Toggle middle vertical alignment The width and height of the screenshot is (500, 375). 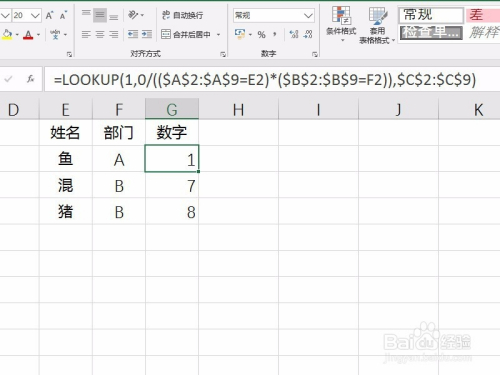click(100, 15)
